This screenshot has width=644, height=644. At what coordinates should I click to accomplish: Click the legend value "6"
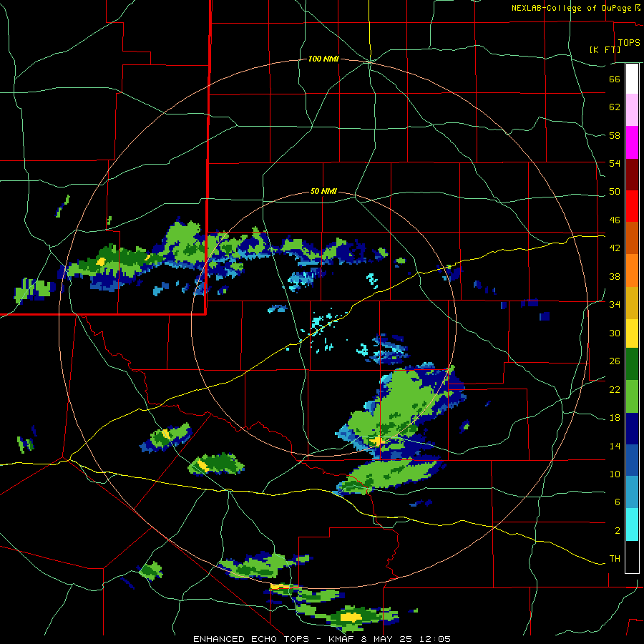[618, 502]
